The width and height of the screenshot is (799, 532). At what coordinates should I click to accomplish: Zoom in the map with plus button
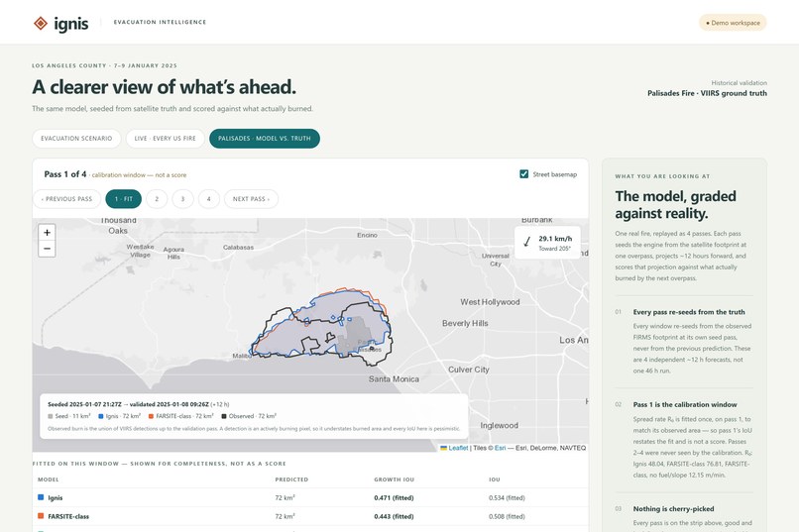pyautogui.click(x=47, y=232)
